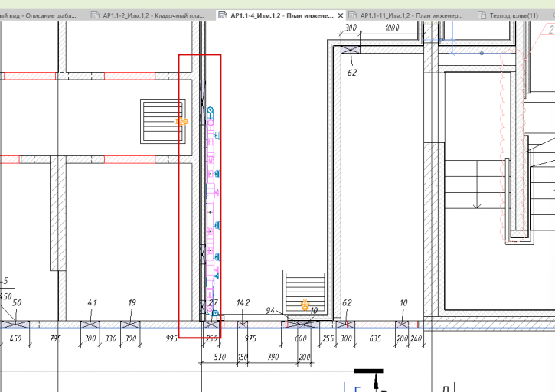The height and width of the screenshot is (392, 555).
Task: Select the opening tag 142
Action: (243, 302)
